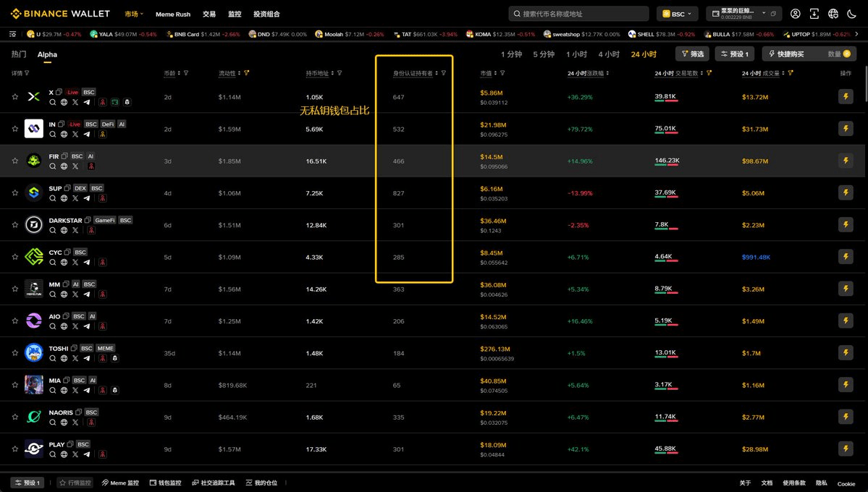Toggle the dark mode moon icon

pos(852,14)
